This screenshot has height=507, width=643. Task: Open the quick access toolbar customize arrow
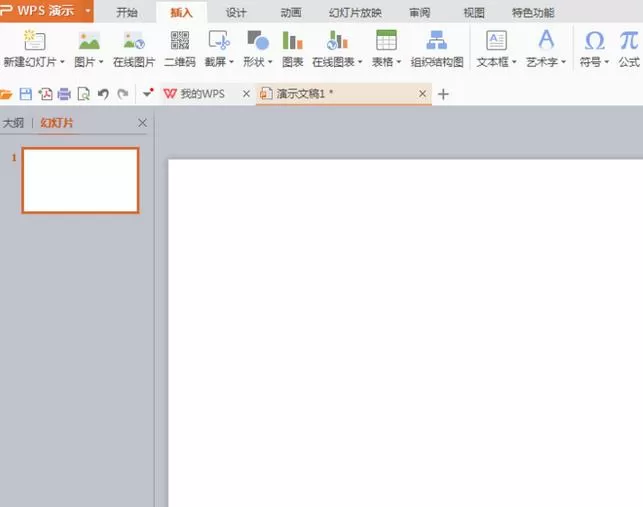coord(148,92)
